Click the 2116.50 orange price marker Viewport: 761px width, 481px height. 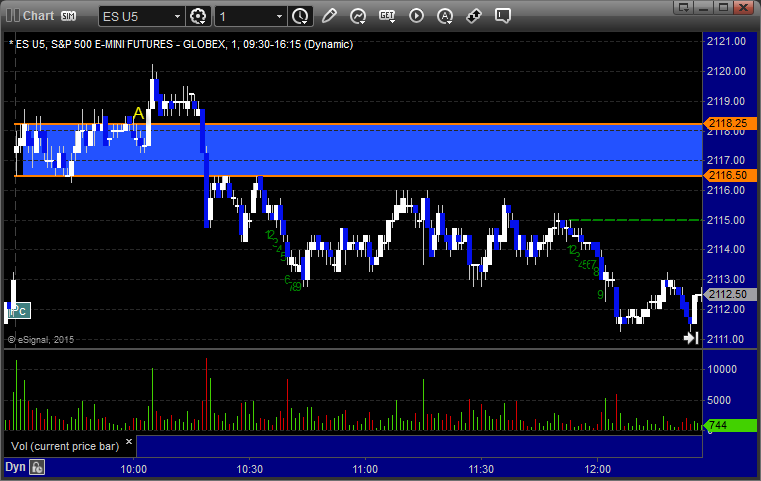[x=730, y=175]
